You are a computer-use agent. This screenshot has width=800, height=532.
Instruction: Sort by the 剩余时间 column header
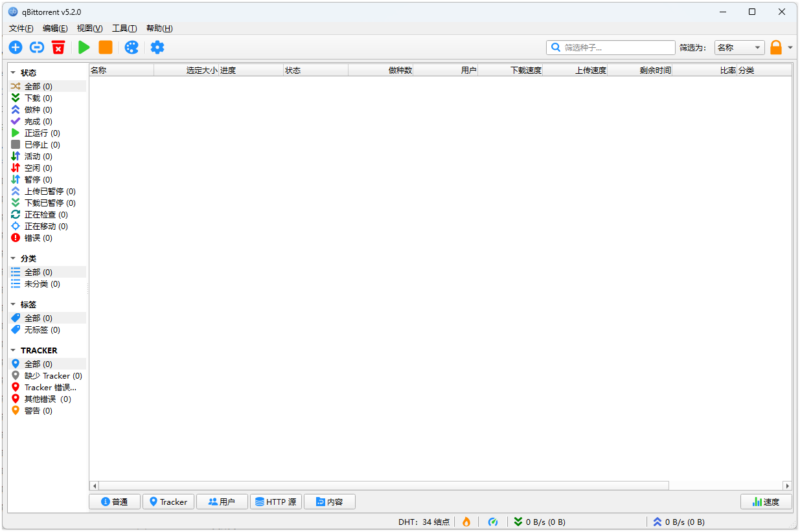[x=639, y=70]
